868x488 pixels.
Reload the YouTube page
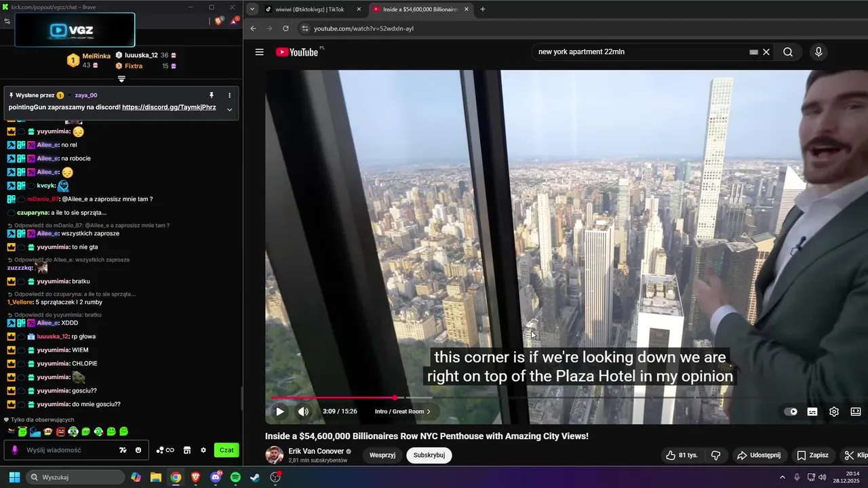[285, 28]
